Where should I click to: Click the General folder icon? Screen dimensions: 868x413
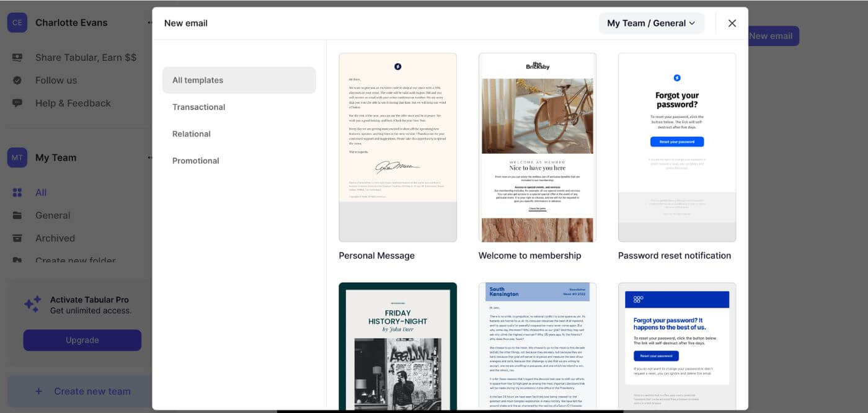pos(17,215)
